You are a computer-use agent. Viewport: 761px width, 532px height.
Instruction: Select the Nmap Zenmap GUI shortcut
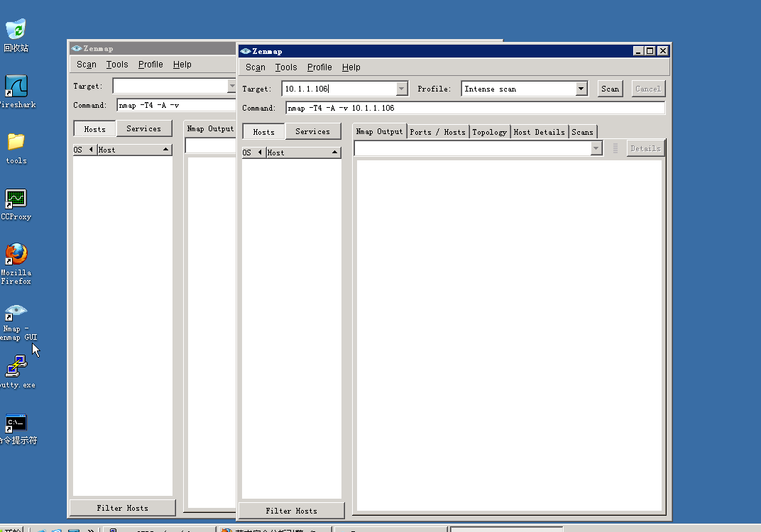(x=18, y=322)
